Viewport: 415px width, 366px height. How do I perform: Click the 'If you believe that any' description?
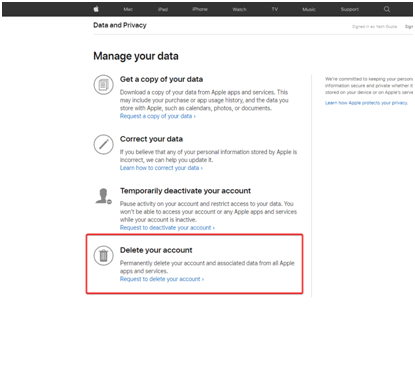208,156
